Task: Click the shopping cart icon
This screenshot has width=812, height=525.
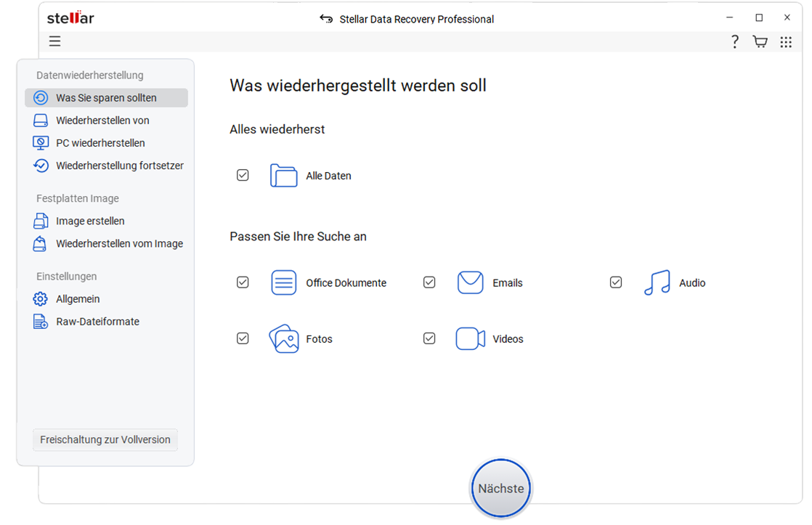Action: pos(760,41)
